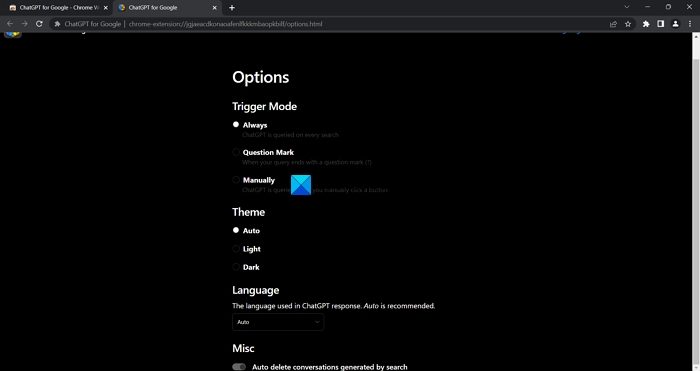Open the Extensions puzzle icon
This screenshot has height=371, width=700.
tap(646, 24)
